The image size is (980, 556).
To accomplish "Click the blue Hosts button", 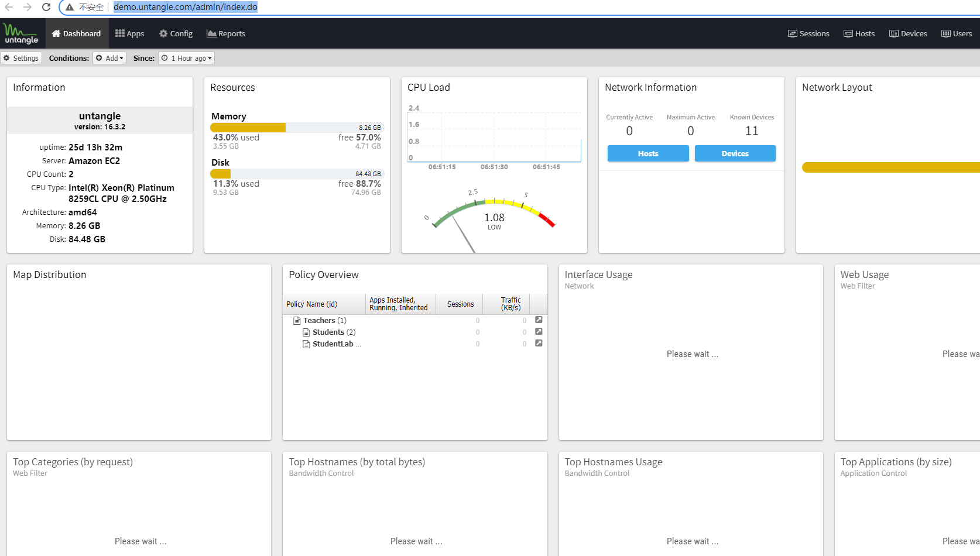I will 648,153.
